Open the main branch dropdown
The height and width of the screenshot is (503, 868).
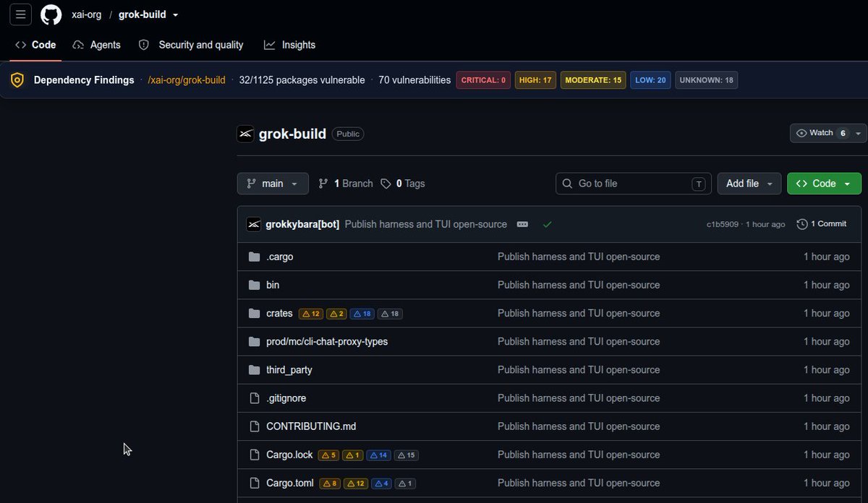273,184
